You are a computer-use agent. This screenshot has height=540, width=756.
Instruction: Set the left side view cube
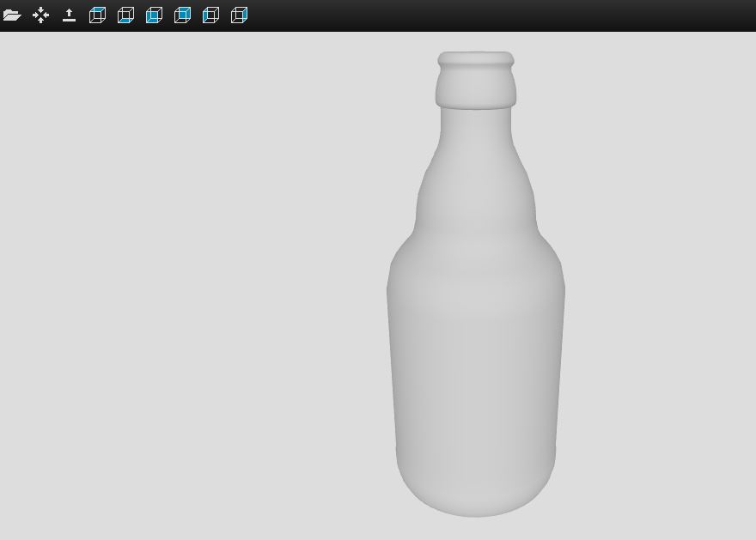(210, 15)
